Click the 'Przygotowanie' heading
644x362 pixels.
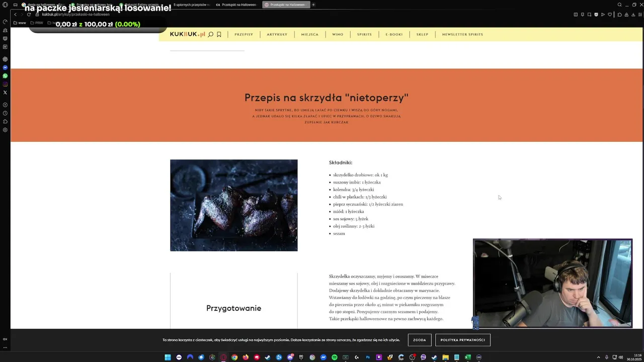click(233, 308)
